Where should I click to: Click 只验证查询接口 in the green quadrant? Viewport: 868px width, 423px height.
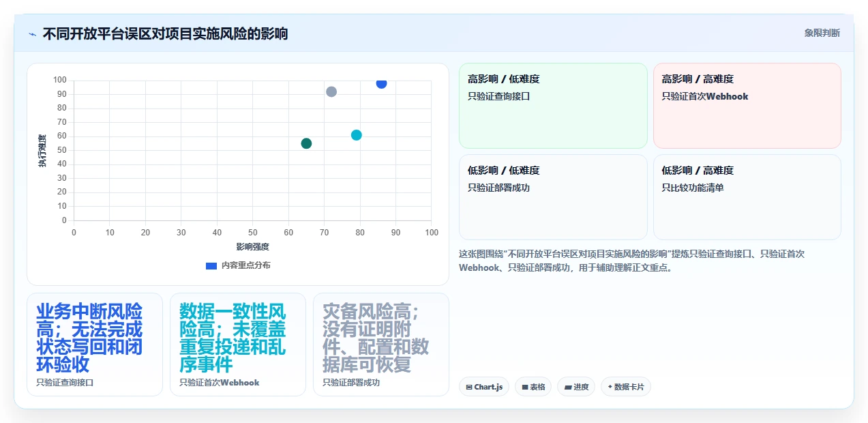pos(498,96)
